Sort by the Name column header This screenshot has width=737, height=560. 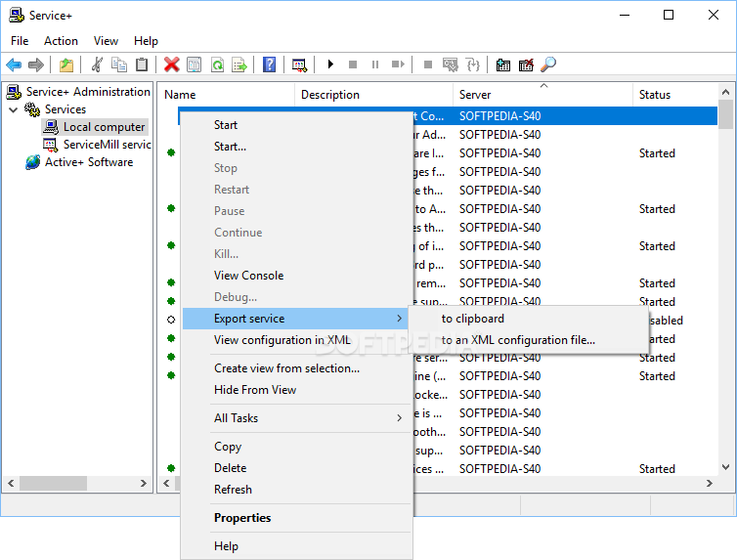[226, 95]
